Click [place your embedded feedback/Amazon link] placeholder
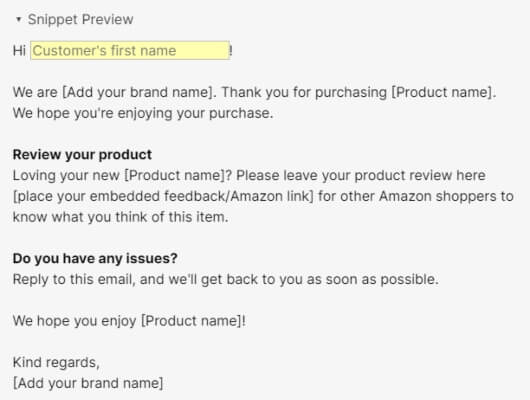The height and width of the screenshot is (400, 530). click(x=164, y=196)
